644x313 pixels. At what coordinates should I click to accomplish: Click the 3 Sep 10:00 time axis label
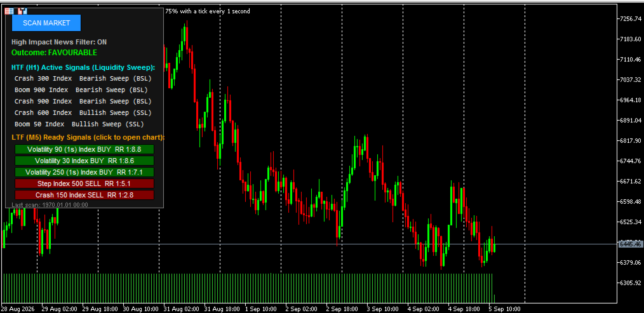tap(382, 309)
